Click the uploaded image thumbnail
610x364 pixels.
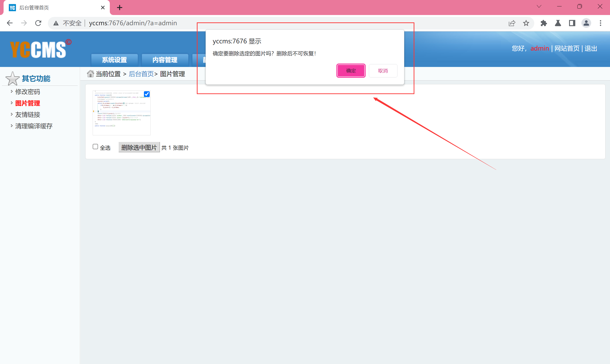[122, 113]
